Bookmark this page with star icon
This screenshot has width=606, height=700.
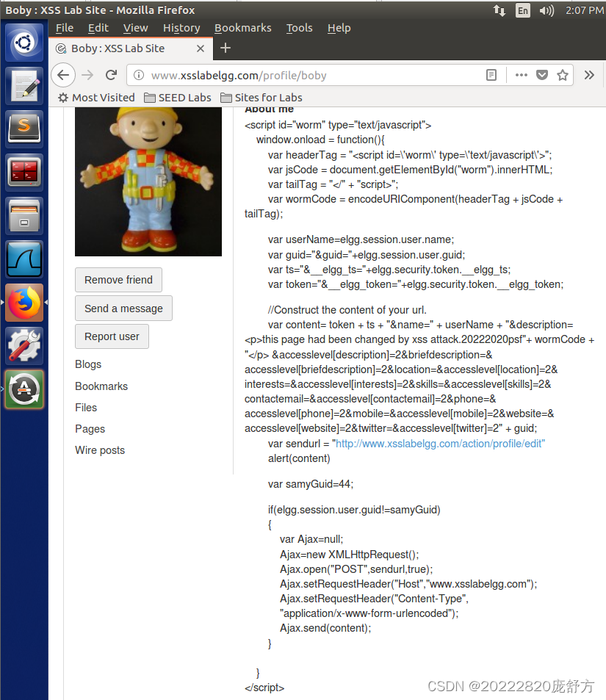563,75
